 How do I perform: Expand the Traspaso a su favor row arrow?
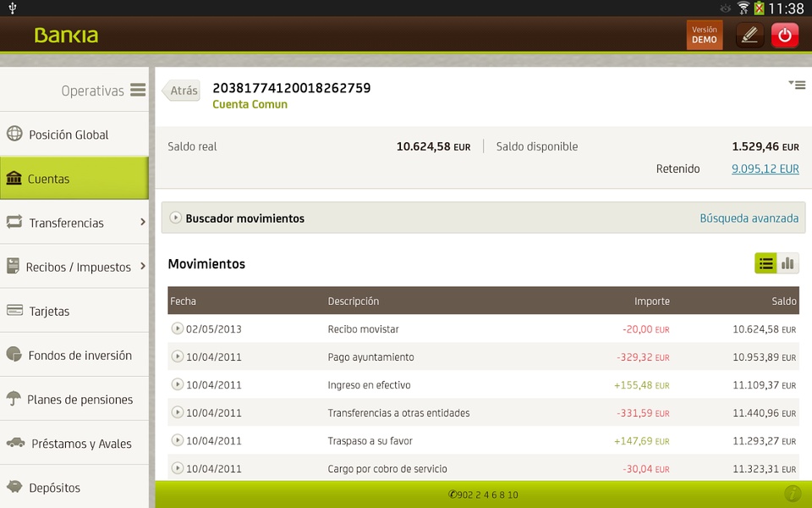tap(177, 440)
